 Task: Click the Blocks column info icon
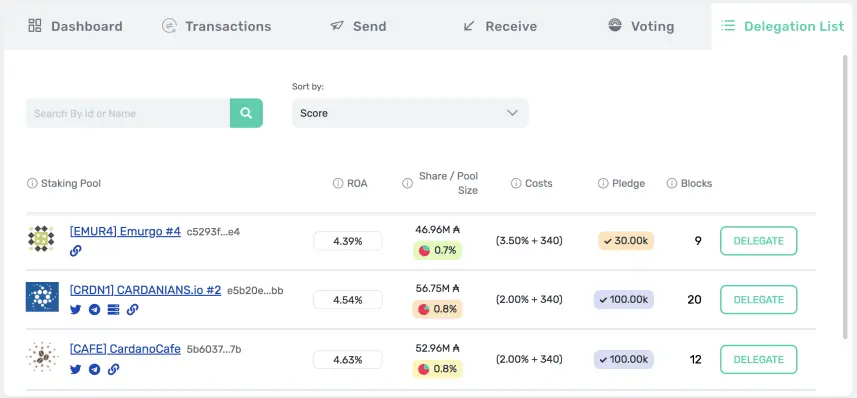pos(672,183)
